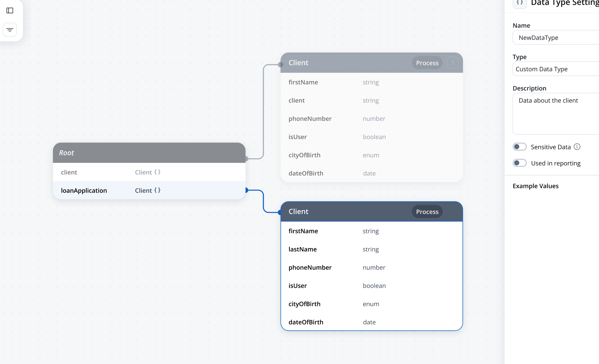Screen dimensions: 599x364
Task: Click the header of the selected Client card
Action: pos(372,212)
